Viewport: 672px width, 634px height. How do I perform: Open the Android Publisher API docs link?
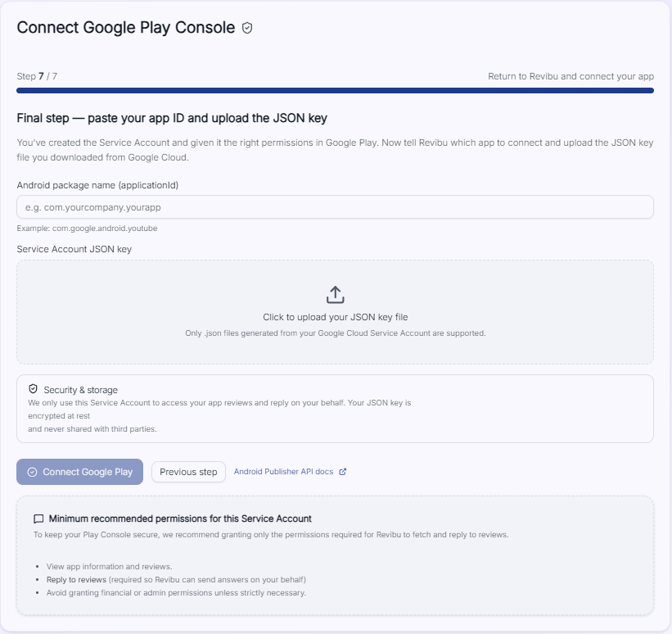tap(285, 472)
